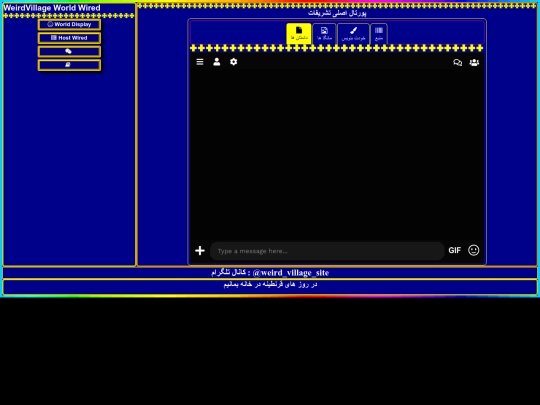The height and width of the screenshot is (405, 540).
Task: Show chat conversations bubbles icon
Action: pos(457,62)
